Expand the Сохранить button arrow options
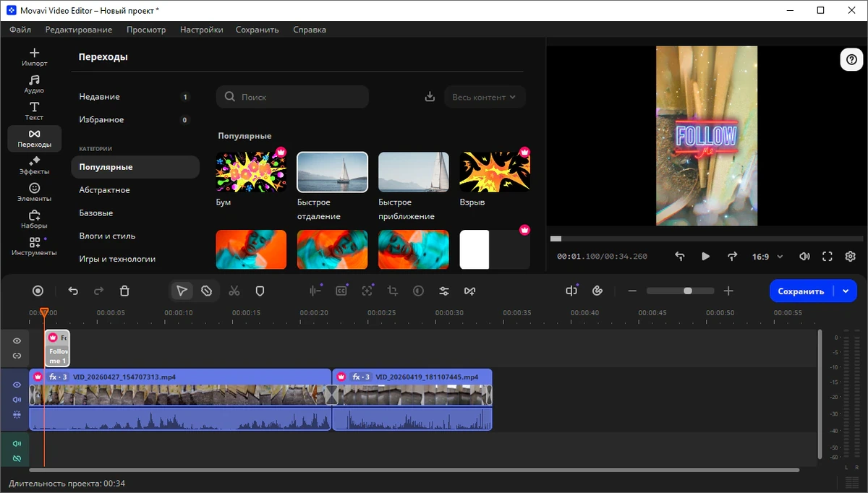The image size is (868, 493). (846, 291)
